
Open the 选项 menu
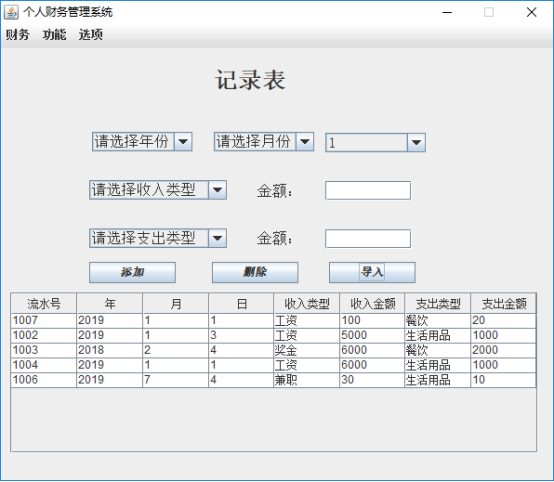pyautogui.click(x=91, y=35)
